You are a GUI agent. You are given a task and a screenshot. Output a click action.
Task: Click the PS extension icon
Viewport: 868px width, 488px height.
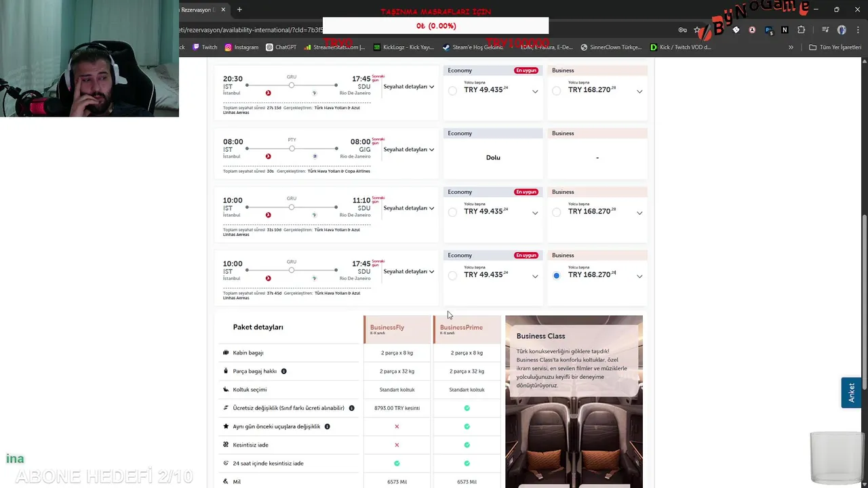pyautogui.click(x=768, y=30)
